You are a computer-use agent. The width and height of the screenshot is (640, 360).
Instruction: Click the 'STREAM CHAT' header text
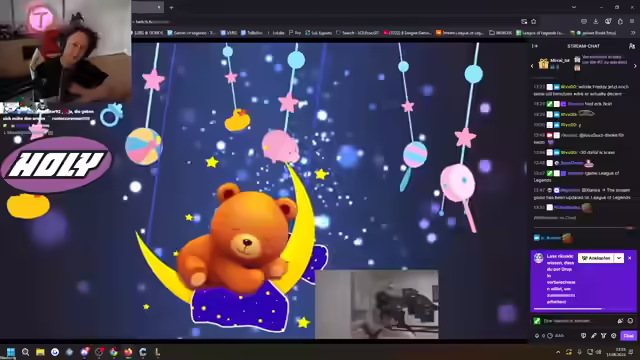(x=583, y=46)
